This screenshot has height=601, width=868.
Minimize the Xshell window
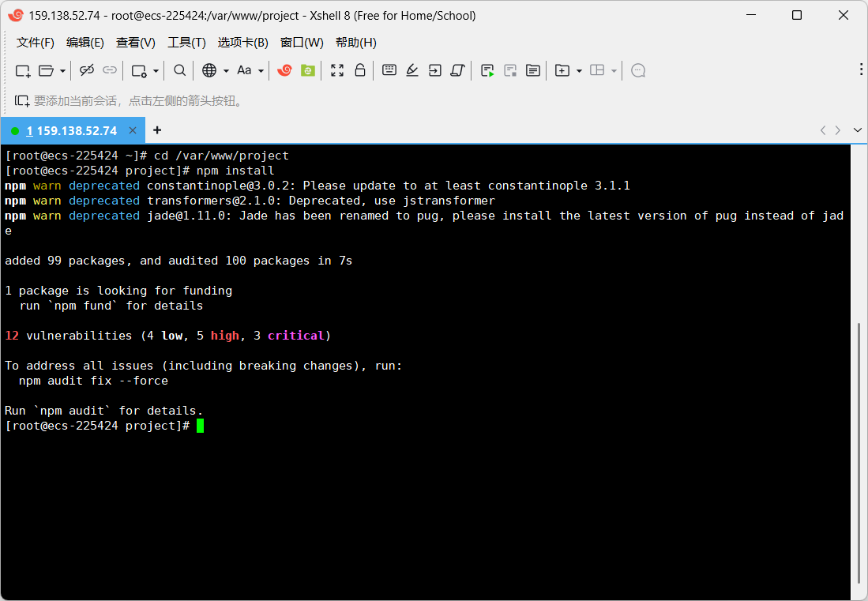750,15
